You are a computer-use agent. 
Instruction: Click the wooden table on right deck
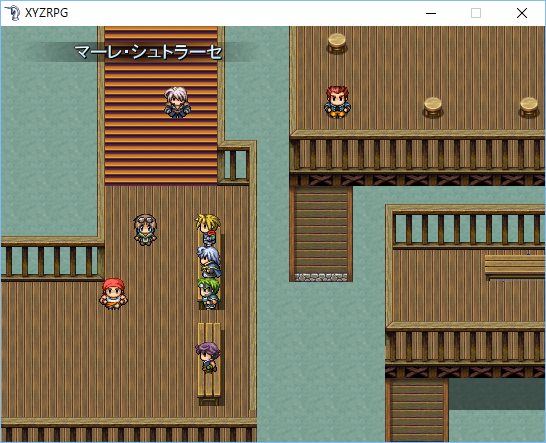pos(515,267)
